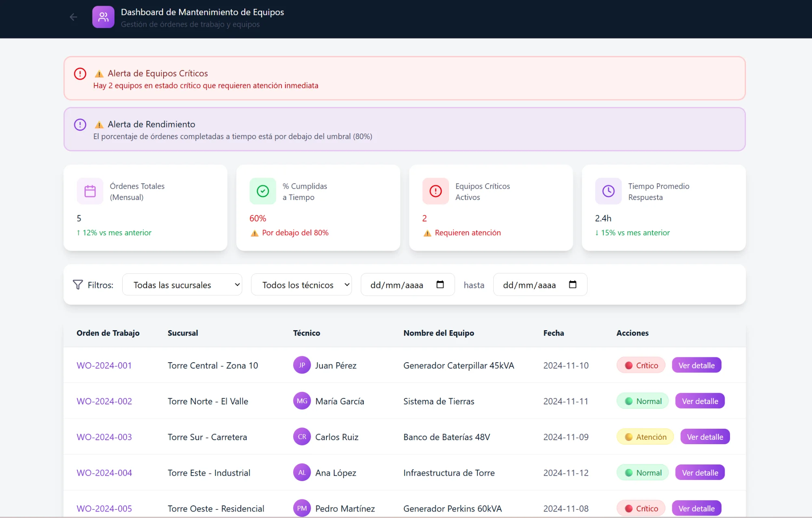Click the red alert icon on Equipos Críticos card
Viewport: 812px width, 518px height.
coord(436,191)
